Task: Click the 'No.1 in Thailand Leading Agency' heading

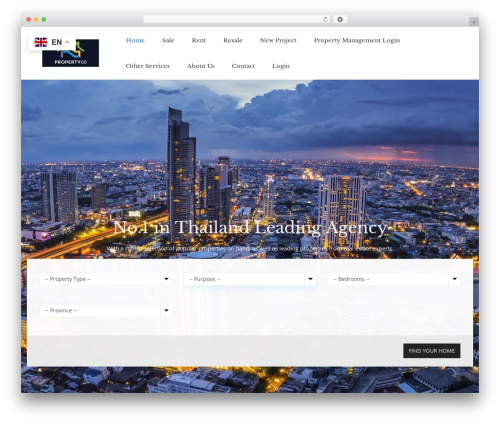Action: 250,228
